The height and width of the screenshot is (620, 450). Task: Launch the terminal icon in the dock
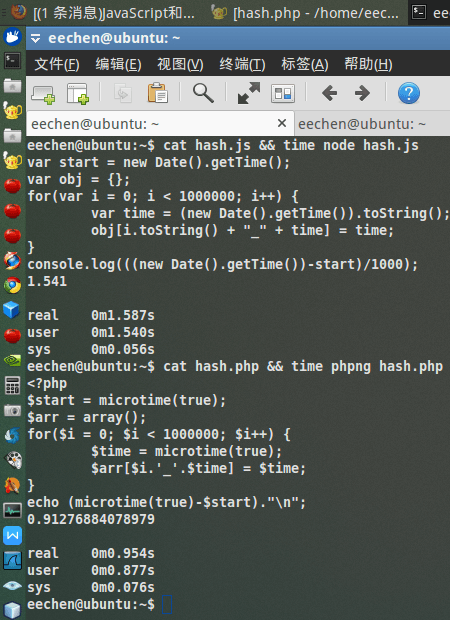coord(12,61)
